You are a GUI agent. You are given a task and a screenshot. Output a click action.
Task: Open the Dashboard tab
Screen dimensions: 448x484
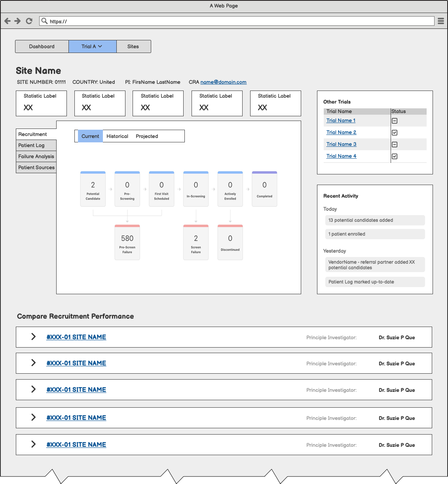[x=42, y=46]
